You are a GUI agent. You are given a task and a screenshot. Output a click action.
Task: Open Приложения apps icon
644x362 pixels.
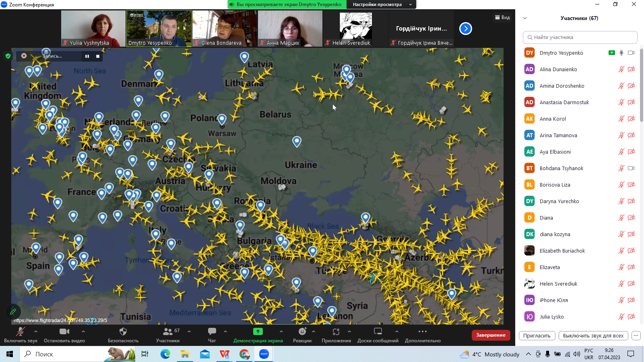click(336, 331)
